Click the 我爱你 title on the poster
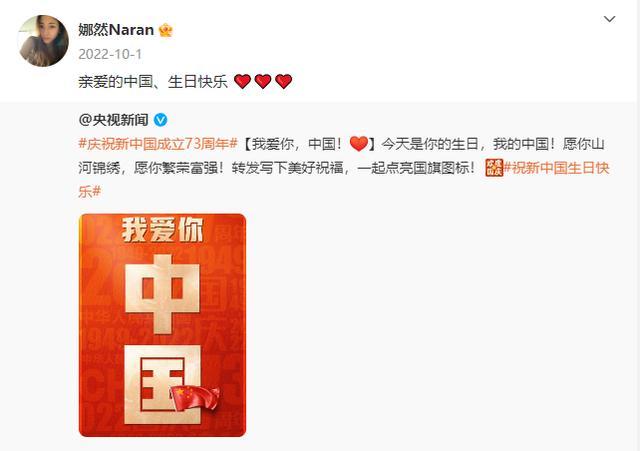The image size is (640, 451). click(x=162, y=230)
